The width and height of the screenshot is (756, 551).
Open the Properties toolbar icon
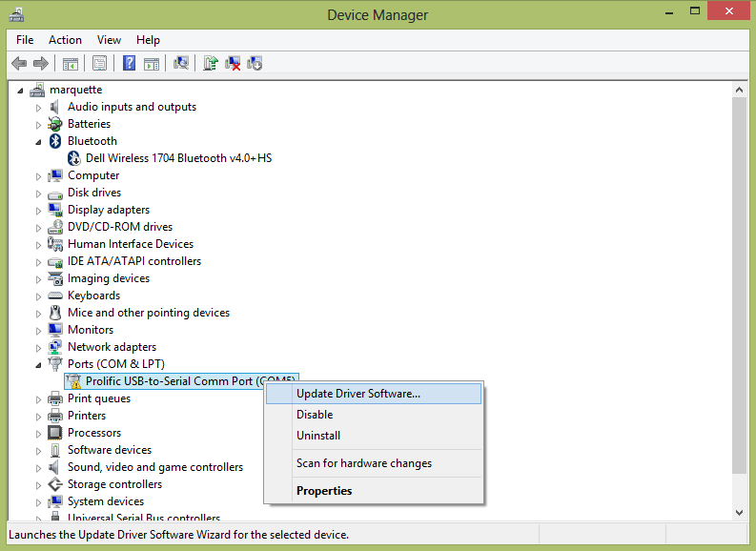click(x=100, y=63)
